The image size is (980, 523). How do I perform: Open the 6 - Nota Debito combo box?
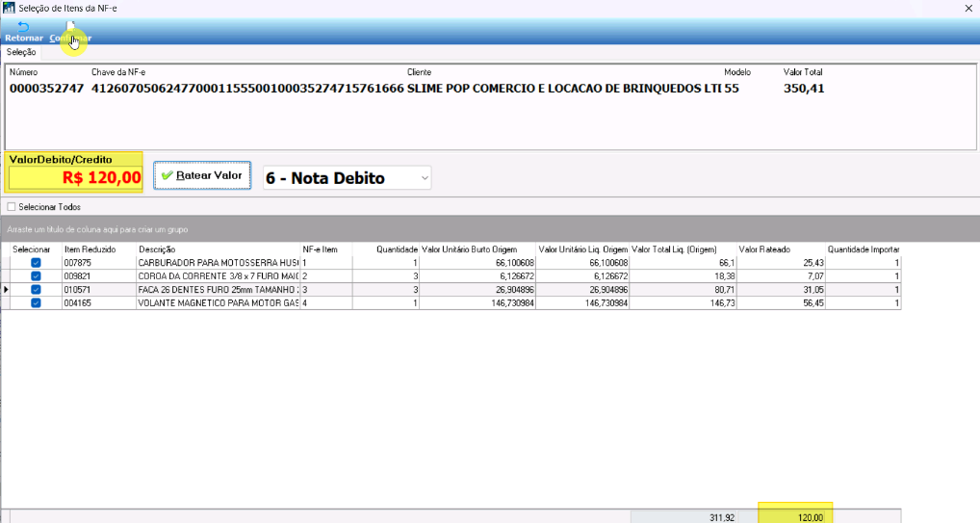(x=347, y=178)
